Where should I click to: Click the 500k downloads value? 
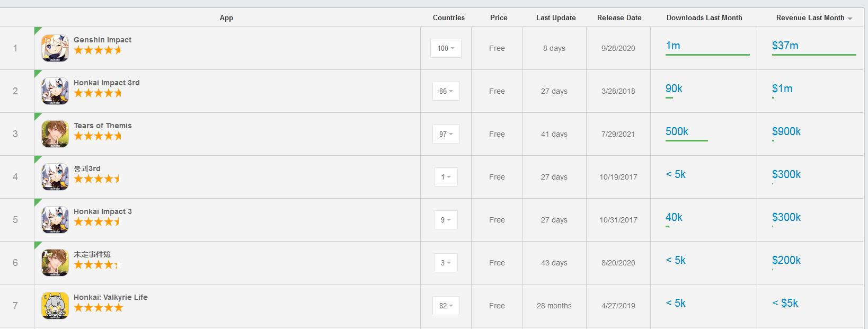tap(677, 131)
